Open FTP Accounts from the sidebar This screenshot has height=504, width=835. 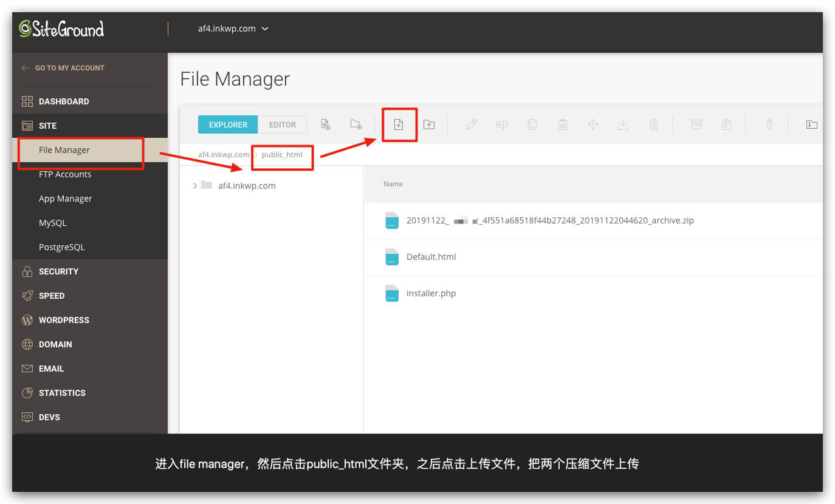(x=65, y=174)
